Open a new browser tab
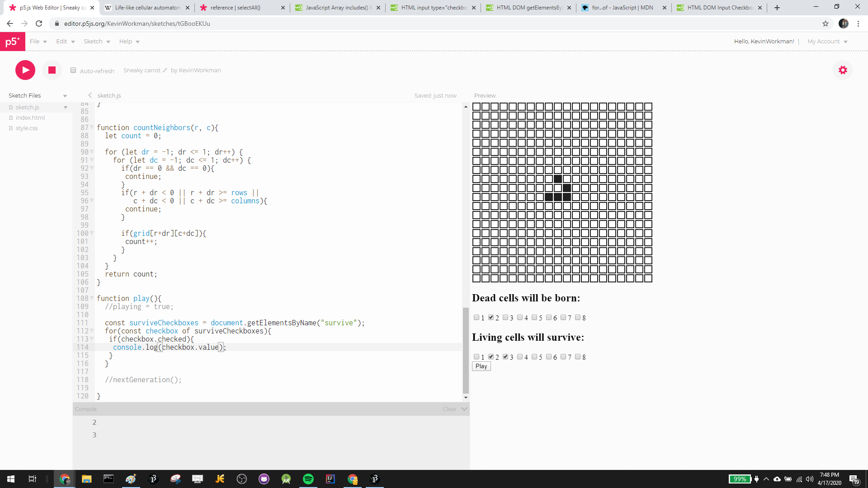Image resolution: width=868 pixels, height=488 pixels. (777, 8)
